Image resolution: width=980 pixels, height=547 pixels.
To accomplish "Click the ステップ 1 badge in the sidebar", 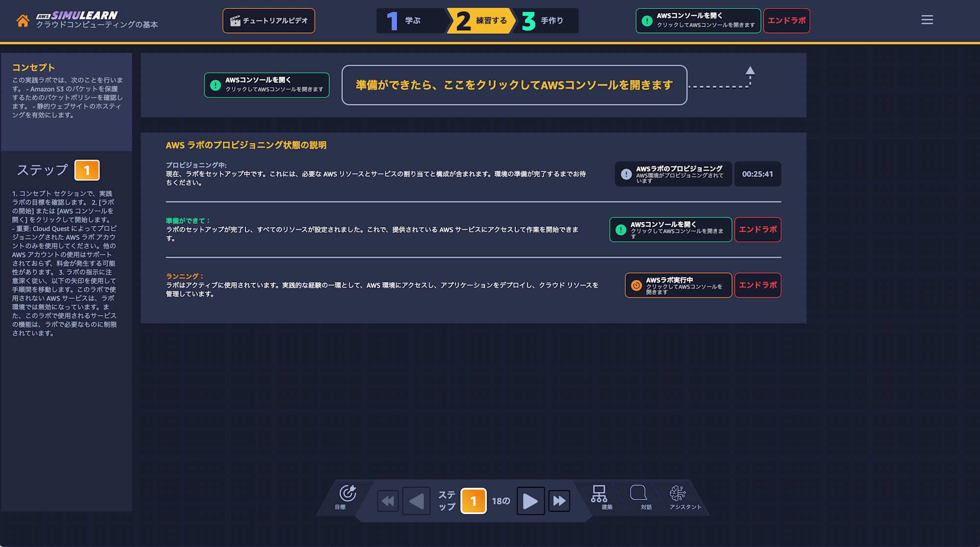I will tap(87, 170).
